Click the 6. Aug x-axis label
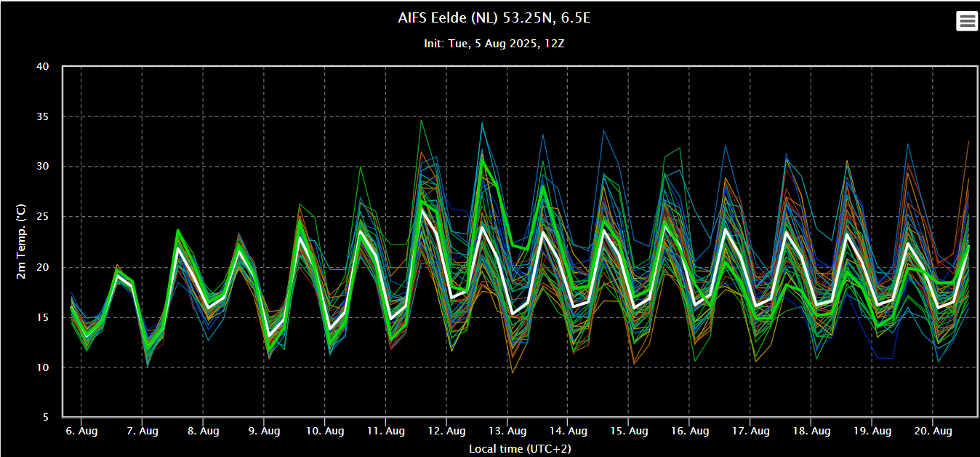 pyautogui.click(x=81, y=432)
